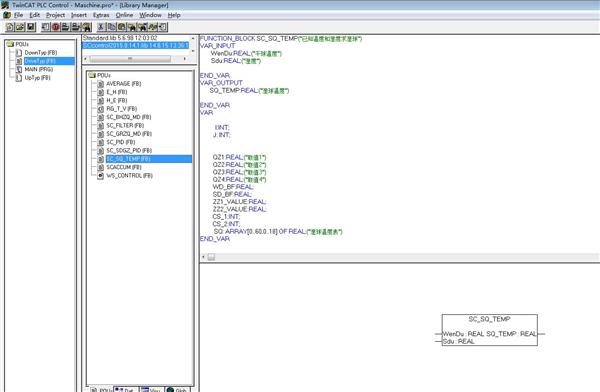This screenshot has height=392, width=600.
Task: Switch to the Data types tab at the bottom
Action: point(126,389)
